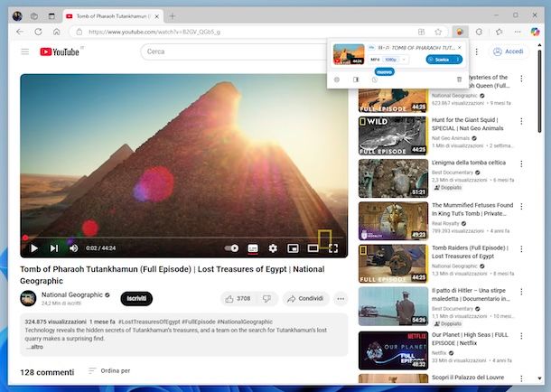
Task: Open the Favorites list icon
Action: tap(499, 32)
